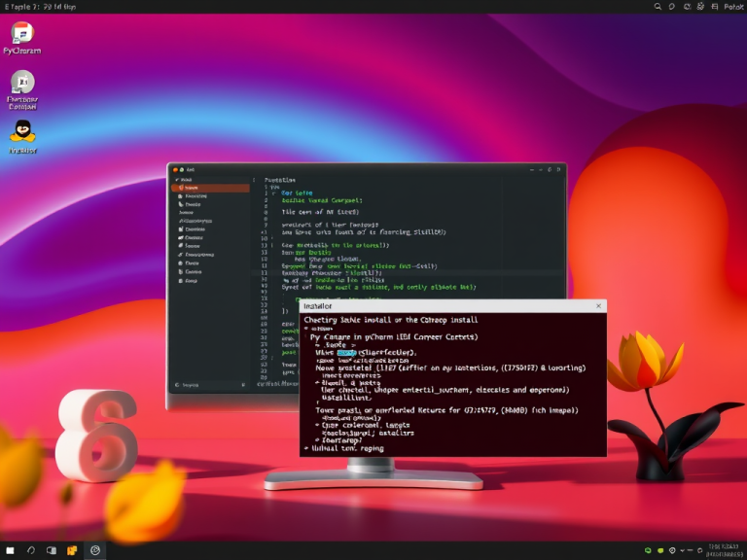This screenshot has width=747, height=560.
Task: Open the PyCharm desktop shortcut
Action: (x=22, y=38)
